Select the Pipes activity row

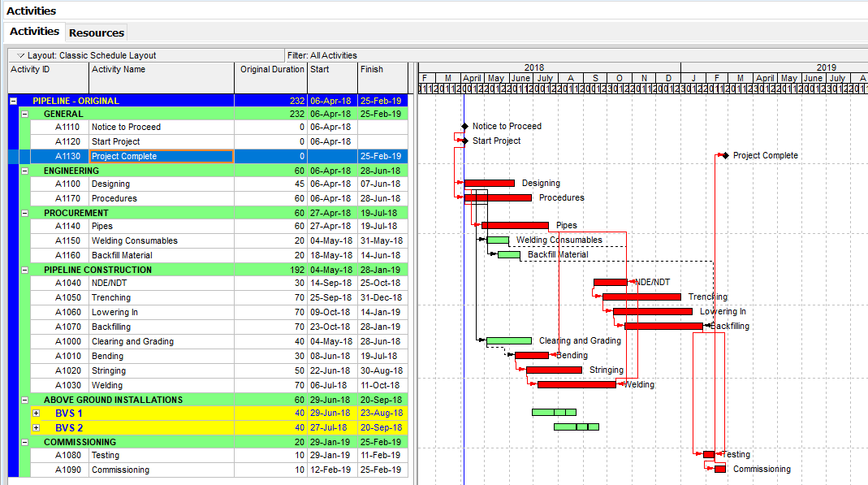pos(218,226)
